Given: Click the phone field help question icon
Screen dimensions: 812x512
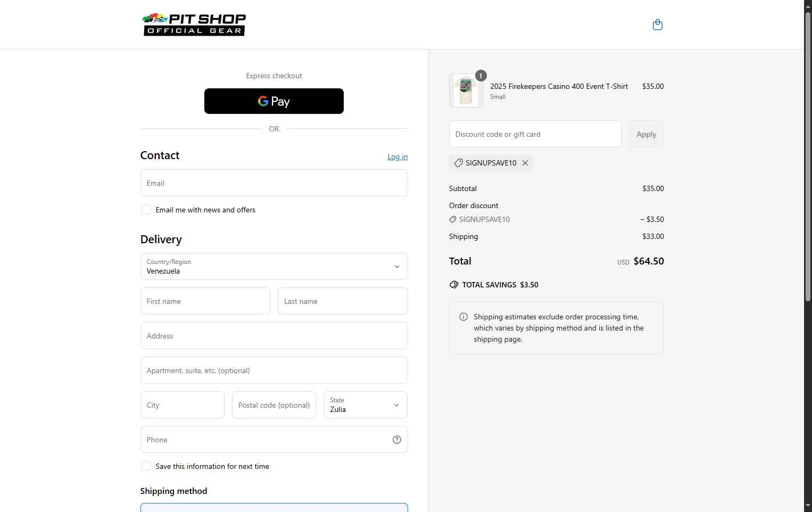Looking at the screenshot, I should coord(397,440).
